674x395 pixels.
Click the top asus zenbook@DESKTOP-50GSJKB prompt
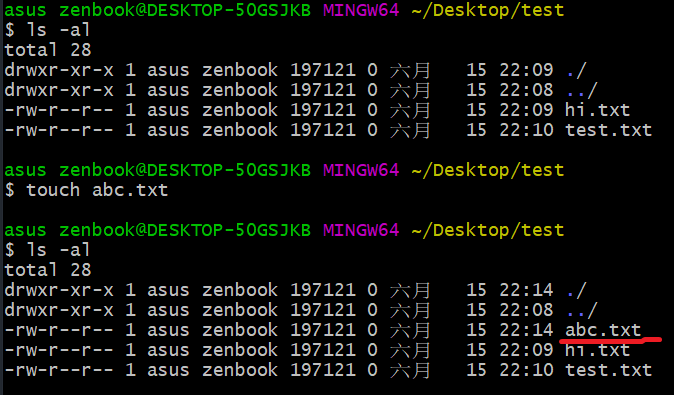tap(157, 10)
